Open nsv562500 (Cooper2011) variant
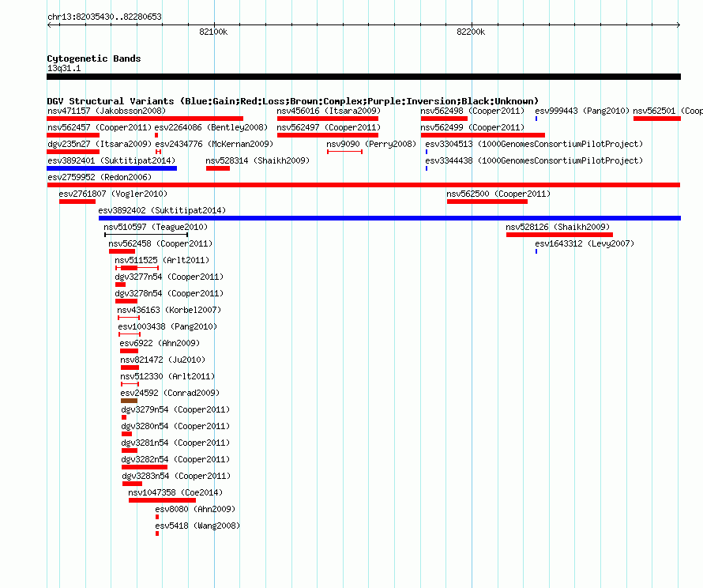This screenshot has width=703, height=588. click(x=498, y=194)
